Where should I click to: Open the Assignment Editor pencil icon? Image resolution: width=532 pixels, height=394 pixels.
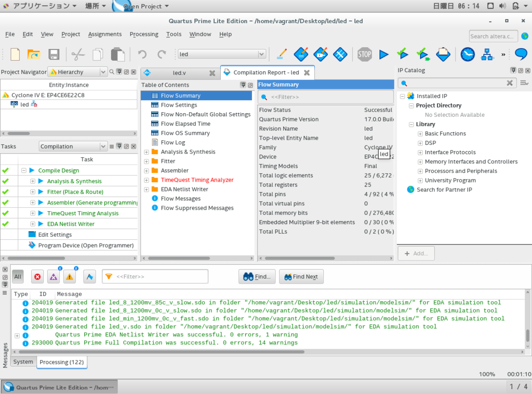pos(282,55)
